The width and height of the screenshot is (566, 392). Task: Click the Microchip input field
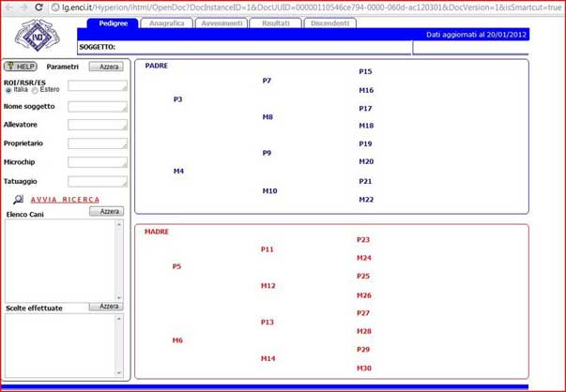(x=98, y=162)
